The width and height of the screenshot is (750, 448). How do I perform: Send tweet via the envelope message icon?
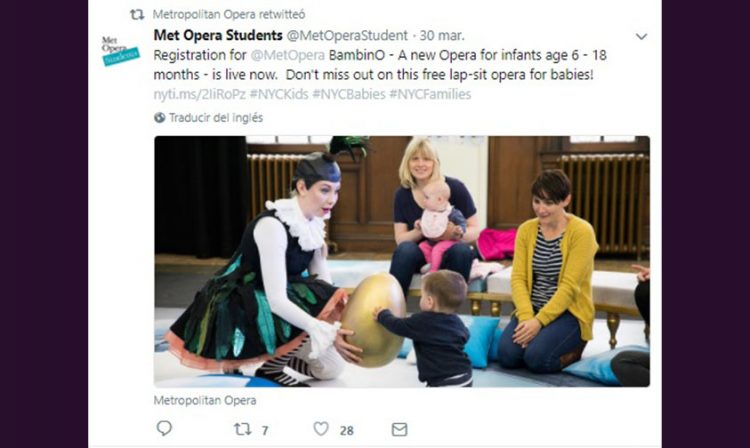399,429
